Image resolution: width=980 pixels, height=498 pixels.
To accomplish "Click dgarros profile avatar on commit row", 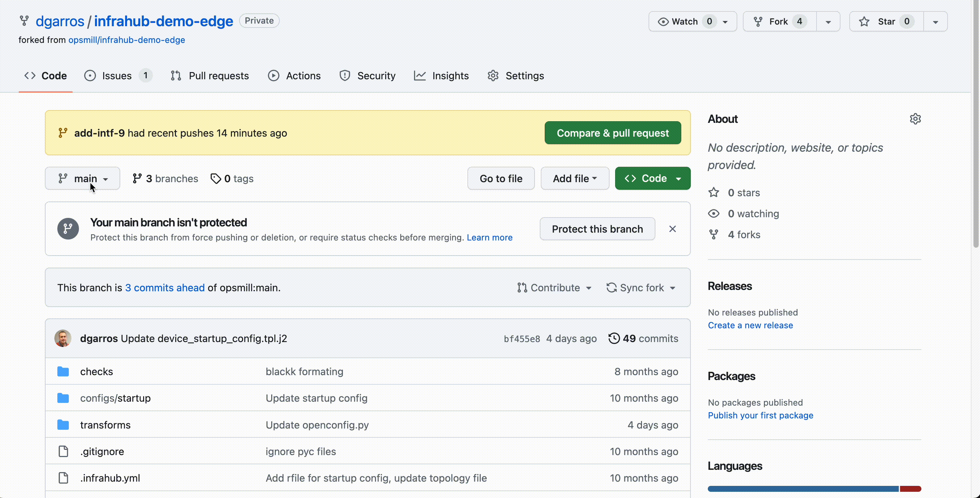I will (x=63, y=338).
